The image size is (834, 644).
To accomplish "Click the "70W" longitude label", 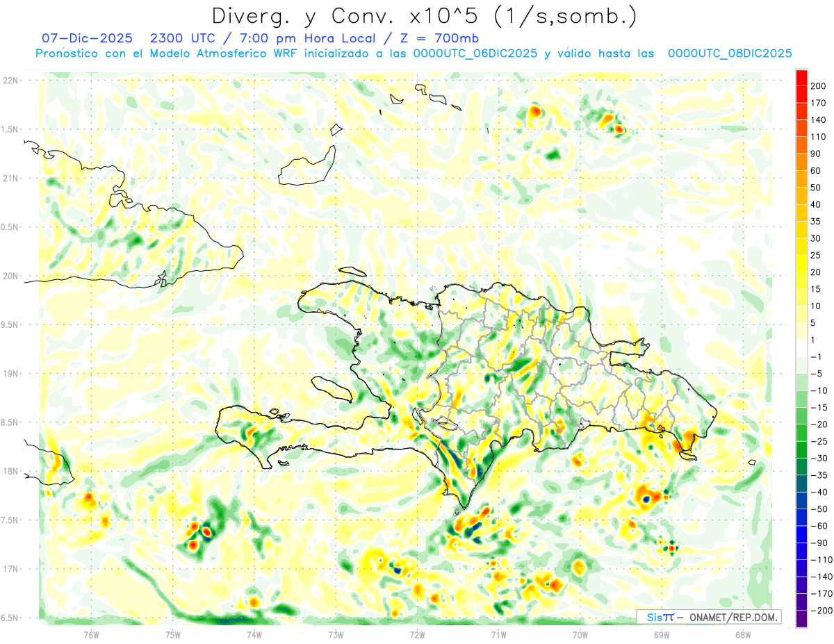I will tap(580, 634).
